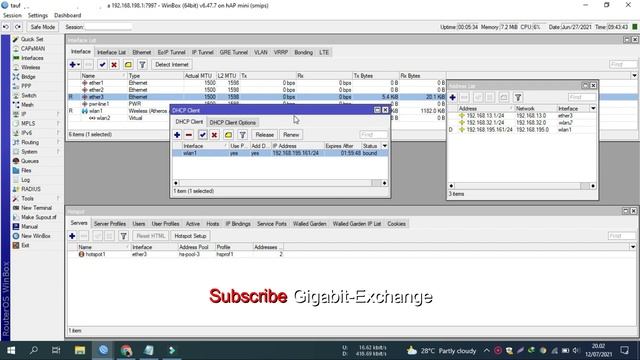Disable selected interface with red X
This screenshot has width=640, height=360.
click(x=114, y=64)
